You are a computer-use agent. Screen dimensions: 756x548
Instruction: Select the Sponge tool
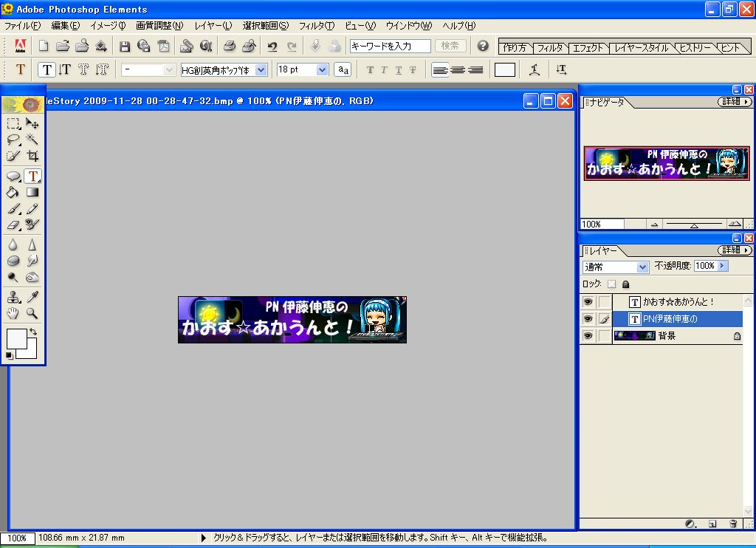13,261
